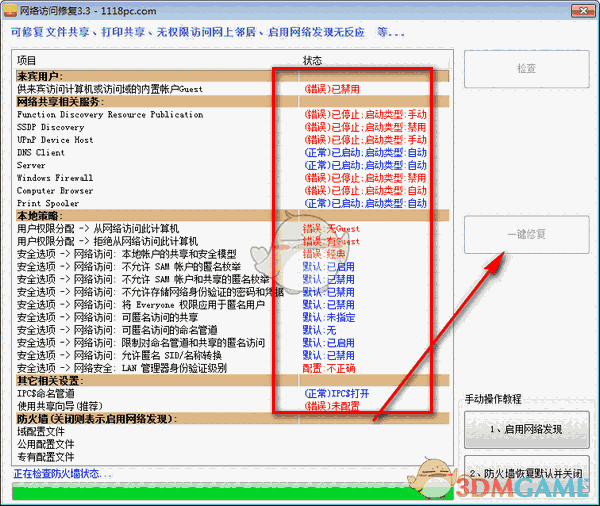Select the 域配置文件 row
This screenshot has width=600, height=506.
[x=232, y=431]
